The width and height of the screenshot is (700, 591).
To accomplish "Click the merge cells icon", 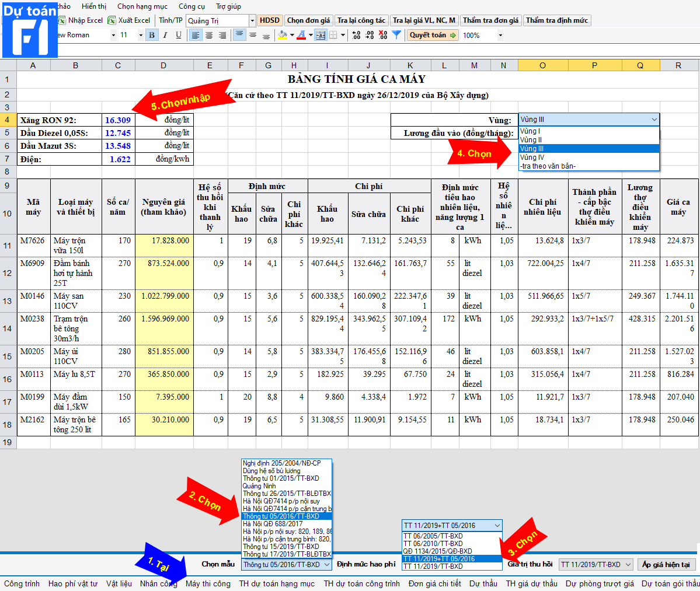I will tap(320, 35).
